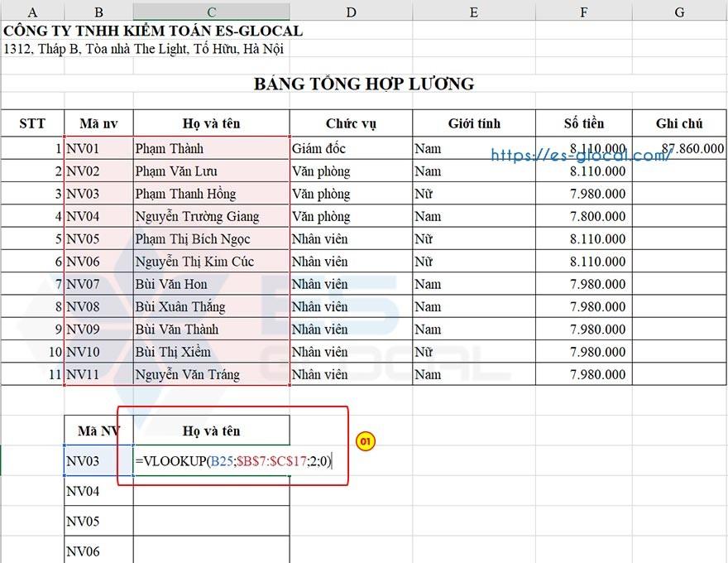Click Nhân viên cell in NV05 row
This screenshot has height=563, width=728.
(351, 238)
